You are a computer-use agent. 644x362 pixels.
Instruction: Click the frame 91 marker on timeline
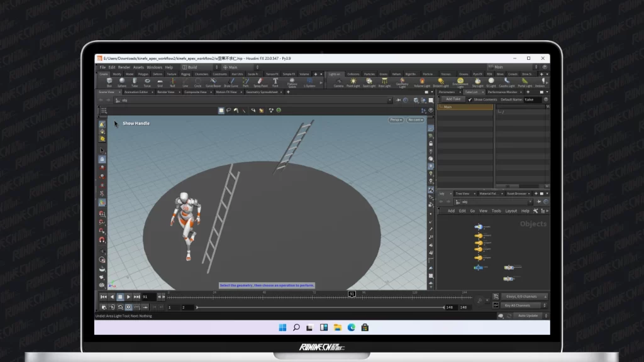click(x=352, y=293)
